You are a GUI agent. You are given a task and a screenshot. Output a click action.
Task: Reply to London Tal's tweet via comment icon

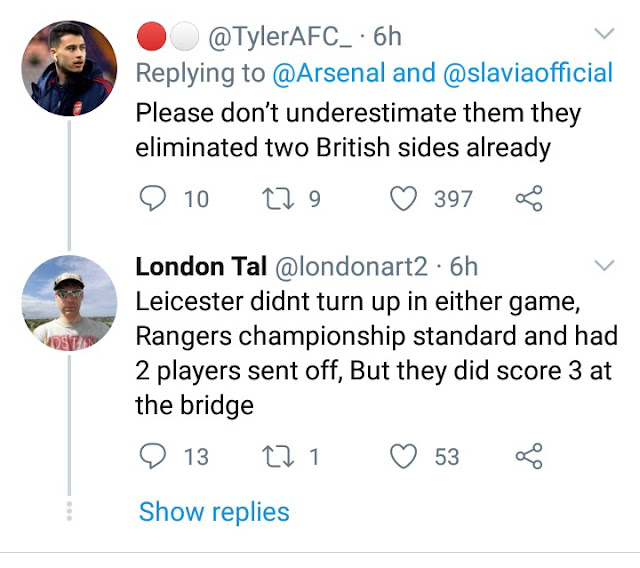(152, 457)
